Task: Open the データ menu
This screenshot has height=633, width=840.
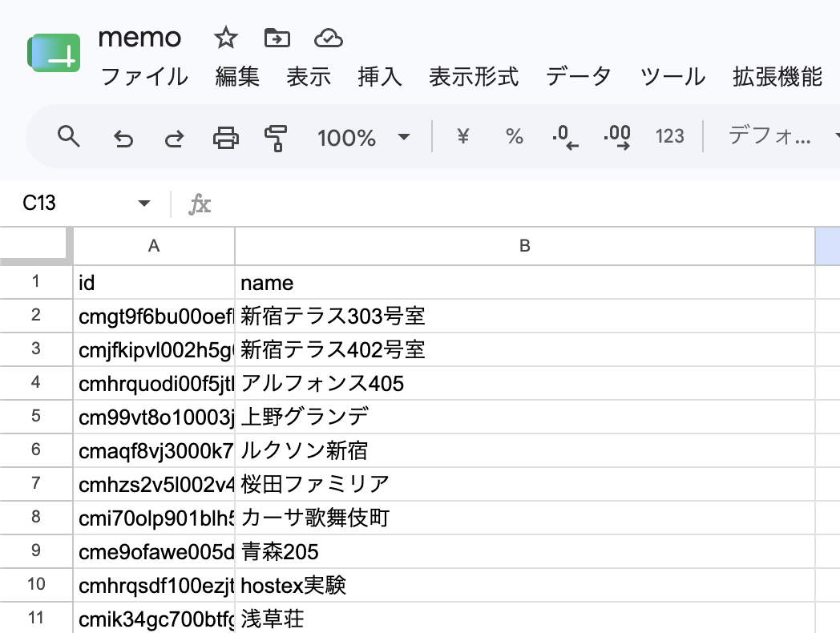Action: pyautogui.click(x=579, y=77)
